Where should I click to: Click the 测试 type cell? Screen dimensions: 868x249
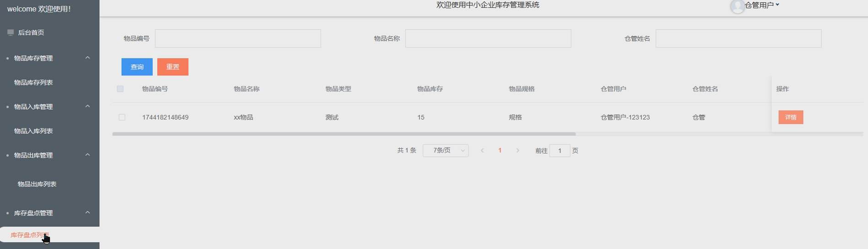332,117
